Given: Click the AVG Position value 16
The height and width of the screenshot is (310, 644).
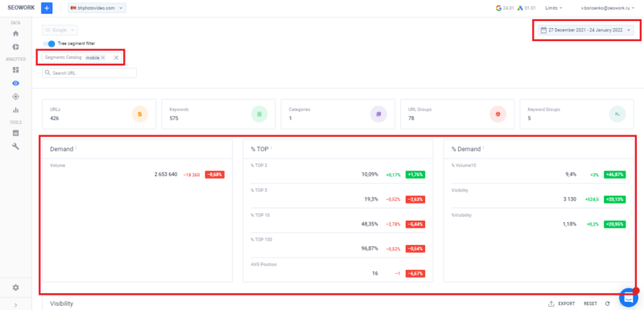Looking at the screenshot, I should [x=375, y=274].
